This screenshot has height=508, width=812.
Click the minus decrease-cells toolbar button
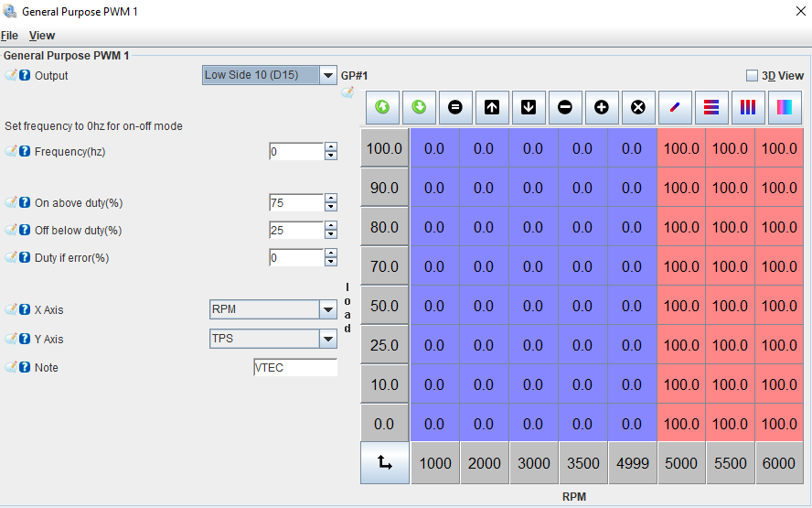click(565, 107)
